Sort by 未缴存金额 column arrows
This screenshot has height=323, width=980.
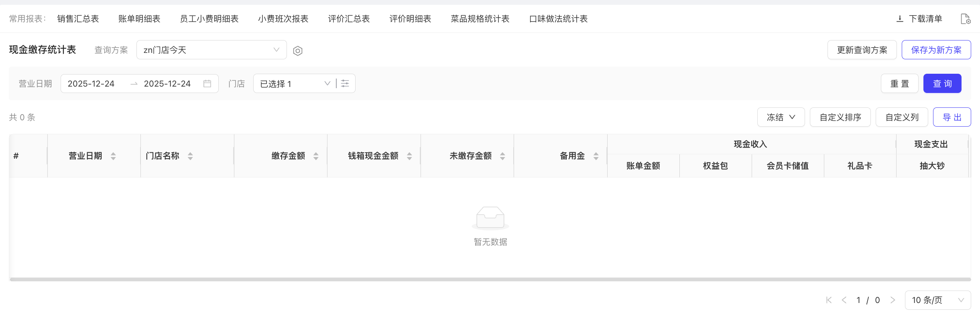pos(502,156)
